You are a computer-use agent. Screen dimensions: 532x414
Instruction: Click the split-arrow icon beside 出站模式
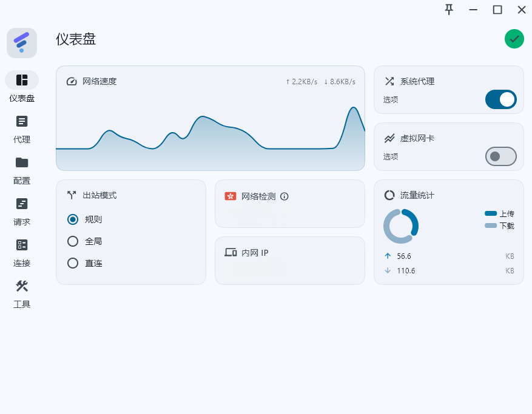coord(72,195)
